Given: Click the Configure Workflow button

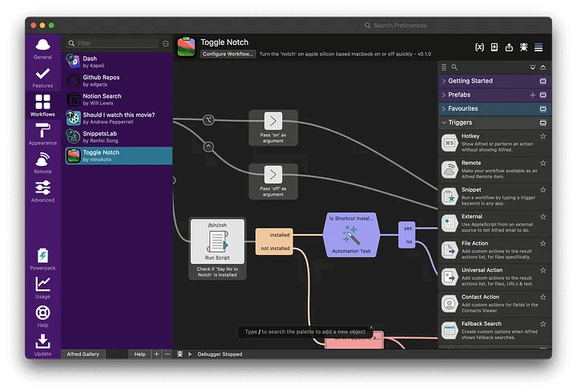Looking at the screenshot, I should (228, 55).
